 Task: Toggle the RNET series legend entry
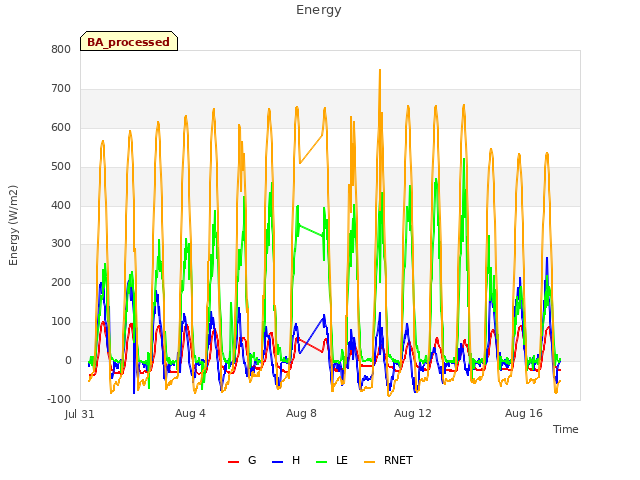(x=388, y=460)
